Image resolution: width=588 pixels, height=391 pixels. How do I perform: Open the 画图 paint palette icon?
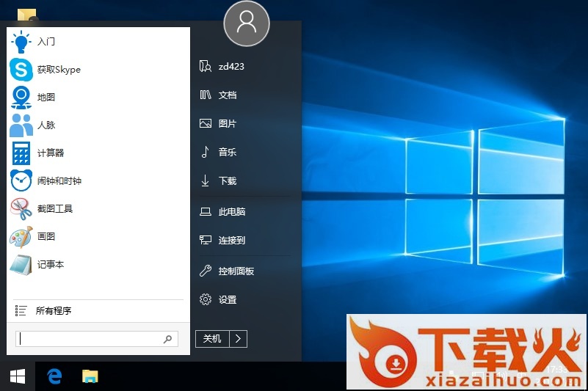coord(21,236)
